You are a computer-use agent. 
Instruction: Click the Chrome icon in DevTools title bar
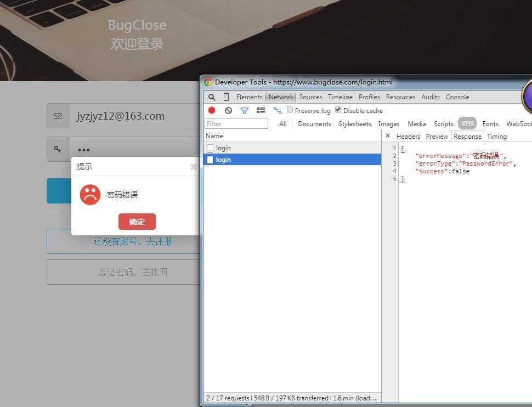tap(208, 82)
